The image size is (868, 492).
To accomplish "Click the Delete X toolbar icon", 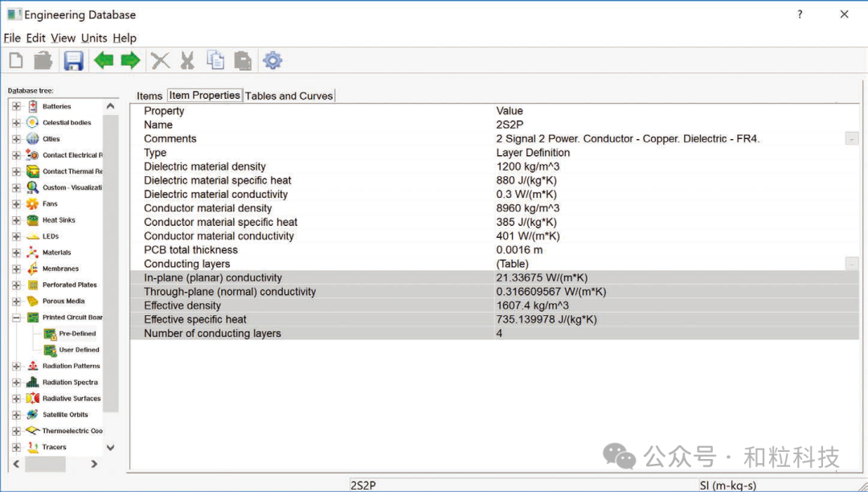I will pyautogui.click(x=161, y=60).
